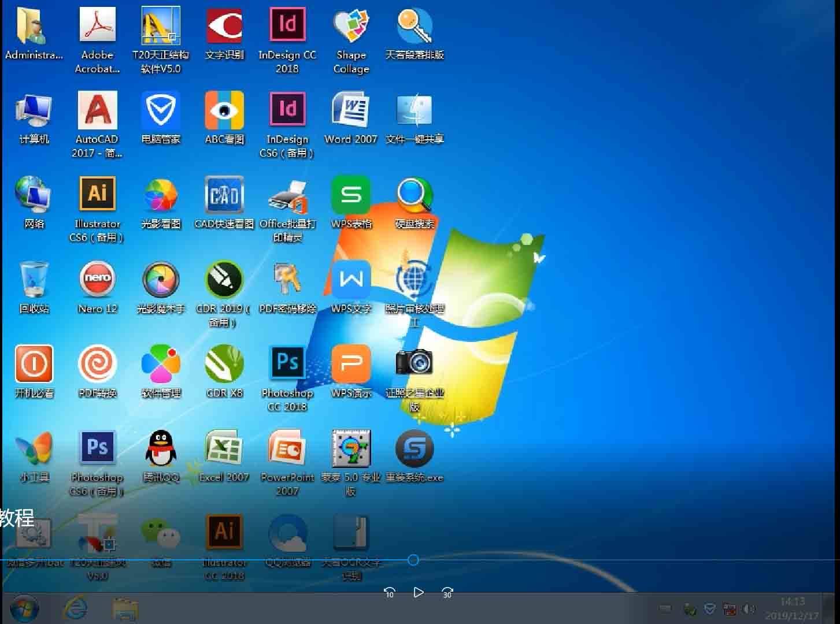Select the AutoCAD 2017 shortcut
Image resolution: width=840 pixels, height=624 pixels.
tap(97, 110)
